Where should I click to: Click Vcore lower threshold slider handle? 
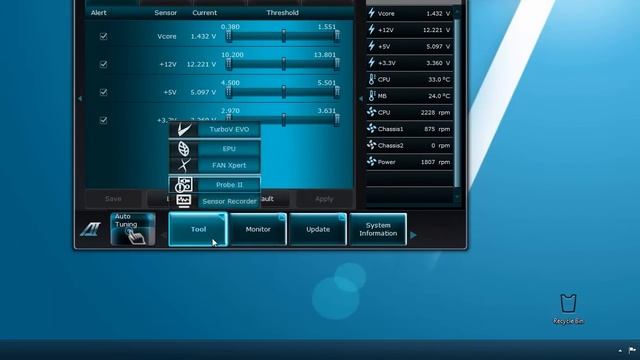tap(229, 37)
